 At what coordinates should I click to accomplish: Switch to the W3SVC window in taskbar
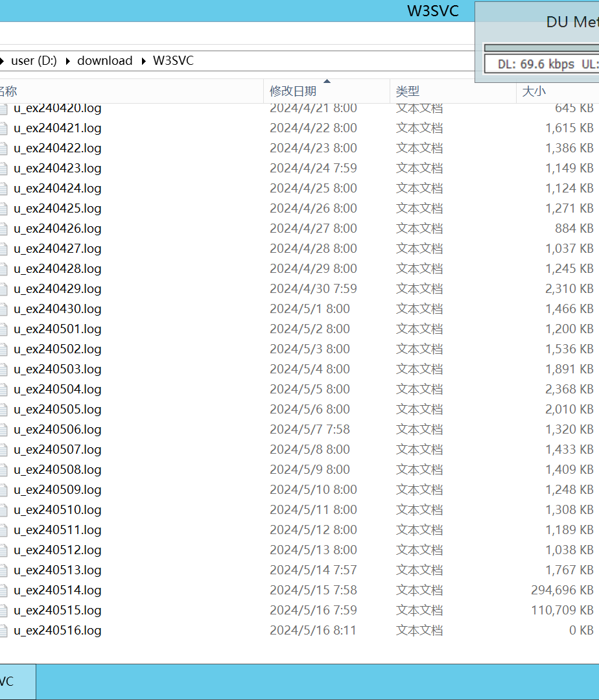click(x=13, y=682)
